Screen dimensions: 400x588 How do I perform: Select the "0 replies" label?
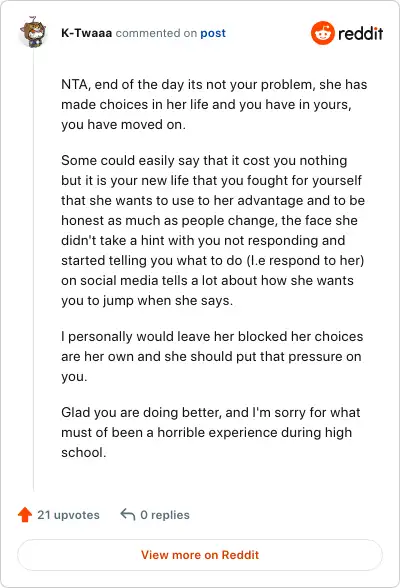[x=165, y=515]
